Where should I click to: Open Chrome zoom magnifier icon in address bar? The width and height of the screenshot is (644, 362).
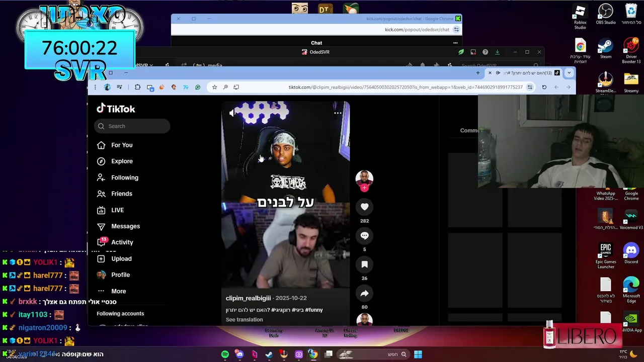click(225, 87)
